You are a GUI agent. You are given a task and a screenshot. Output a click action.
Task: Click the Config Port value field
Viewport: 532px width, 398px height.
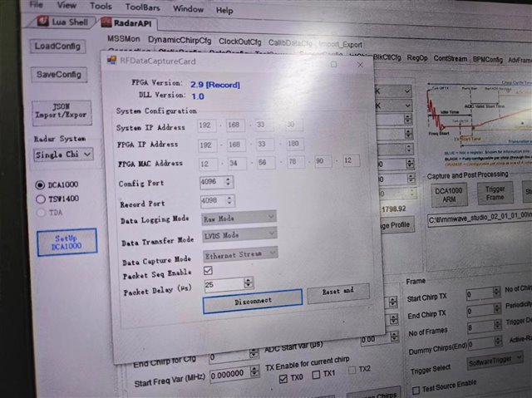click(212, 182)
